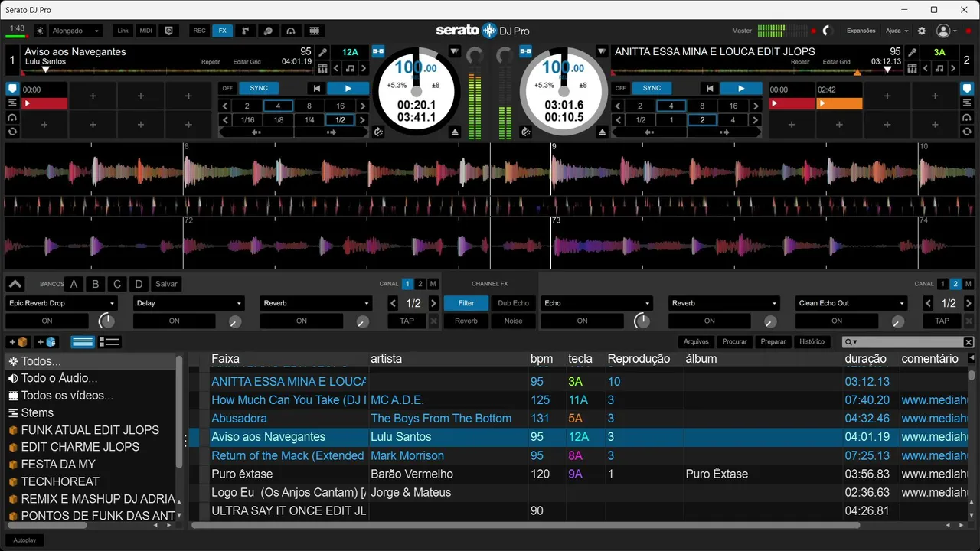Click Editar Grid on deck 1

(x=247, y=62)
